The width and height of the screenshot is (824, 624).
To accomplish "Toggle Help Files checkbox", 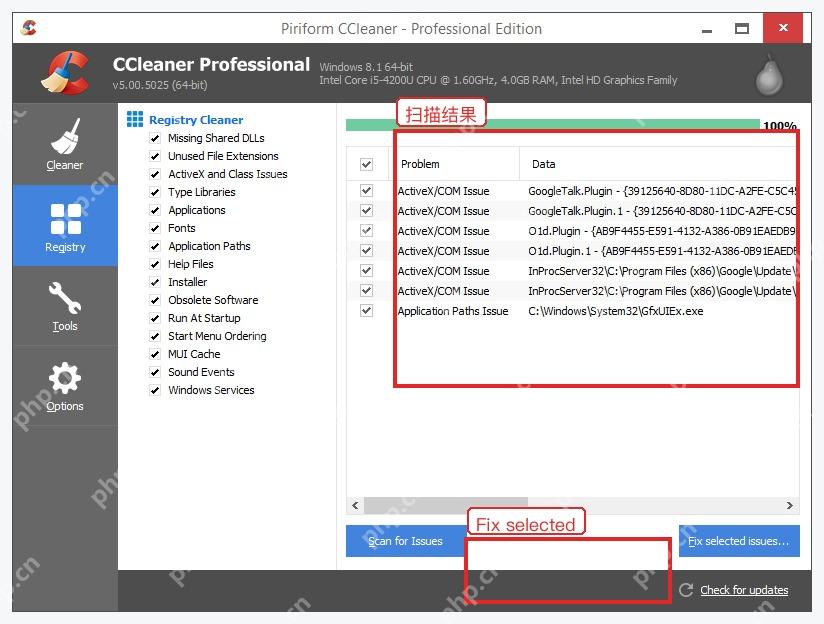I will (x=155, y=264).
